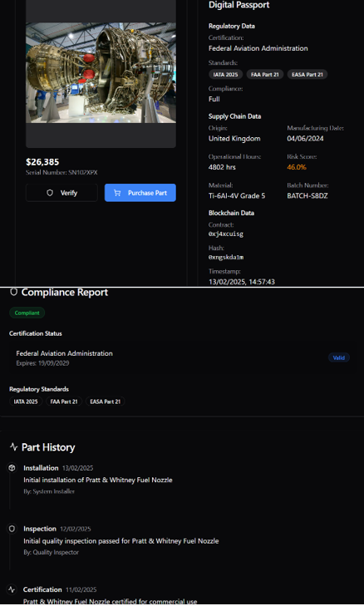Screen dimensions: 364x606
Task: Click the Installation history entry title
Action: click(41, 468)
